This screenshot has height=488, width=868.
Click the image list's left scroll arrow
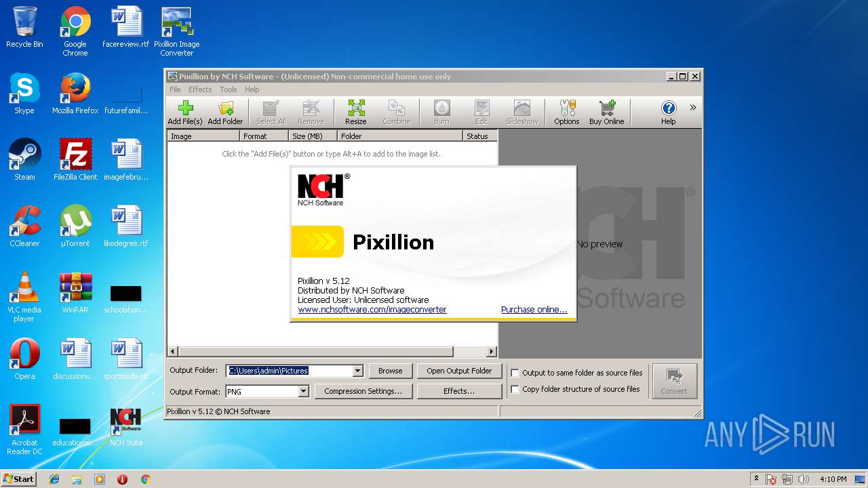tap(172, 352)
